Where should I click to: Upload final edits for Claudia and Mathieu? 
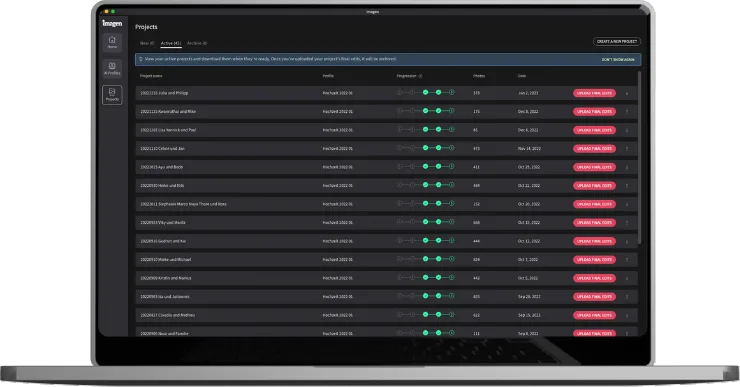(x=594, y=315)
